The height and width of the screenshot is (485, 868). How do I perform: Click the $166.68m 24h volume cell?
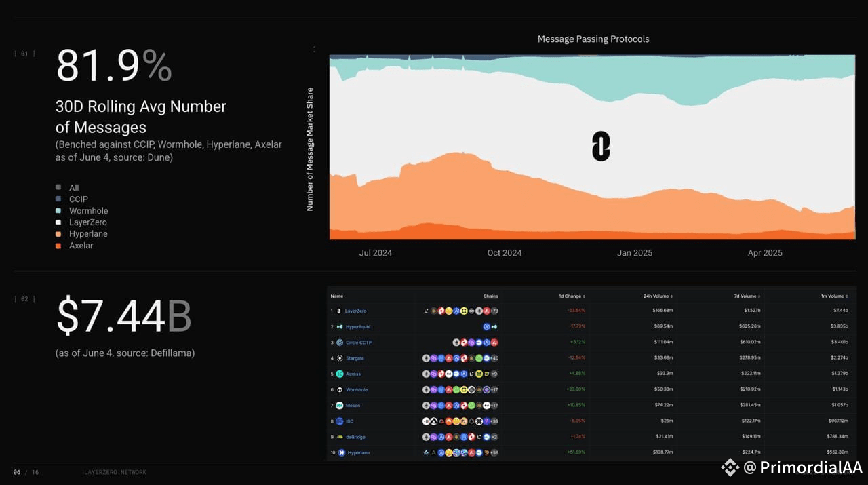(x=663, y=311)
